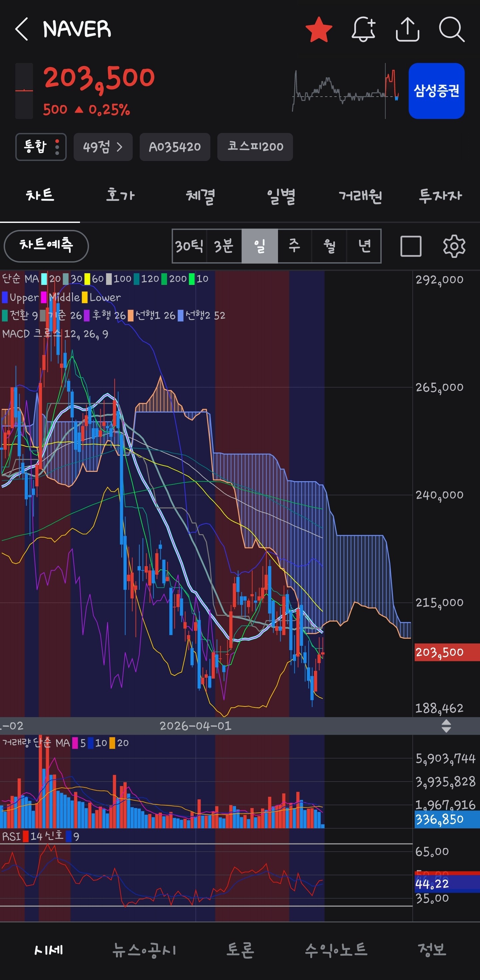Switch to the 호가 tab

pos(120,196)
